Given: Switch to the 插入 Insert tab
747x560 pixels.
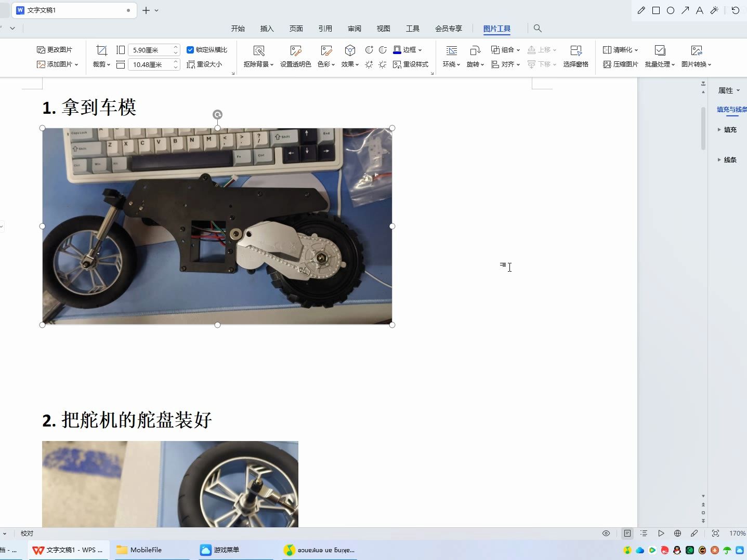Looking at the screenshot, I should pyautogui.click(x=267, y=29).
